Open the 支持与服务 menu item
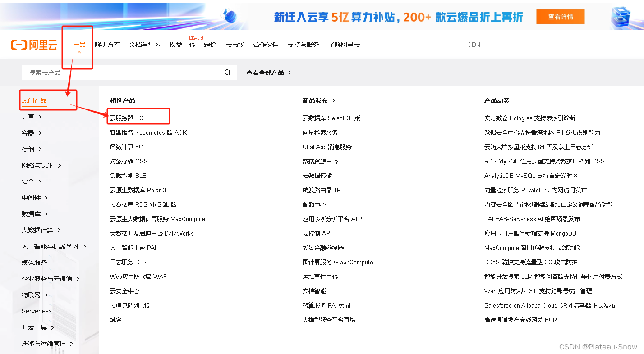This screenshot has height=354, width=644. (304, 45)
